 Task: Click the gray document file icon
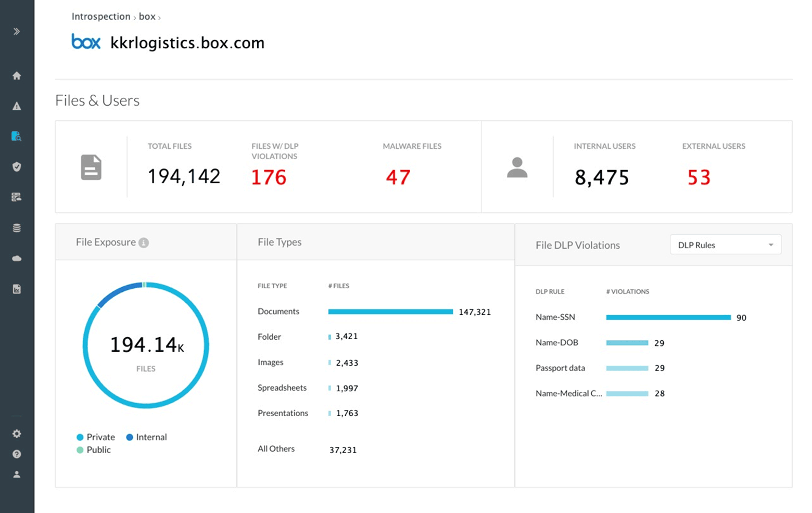(x=91, y=168)
